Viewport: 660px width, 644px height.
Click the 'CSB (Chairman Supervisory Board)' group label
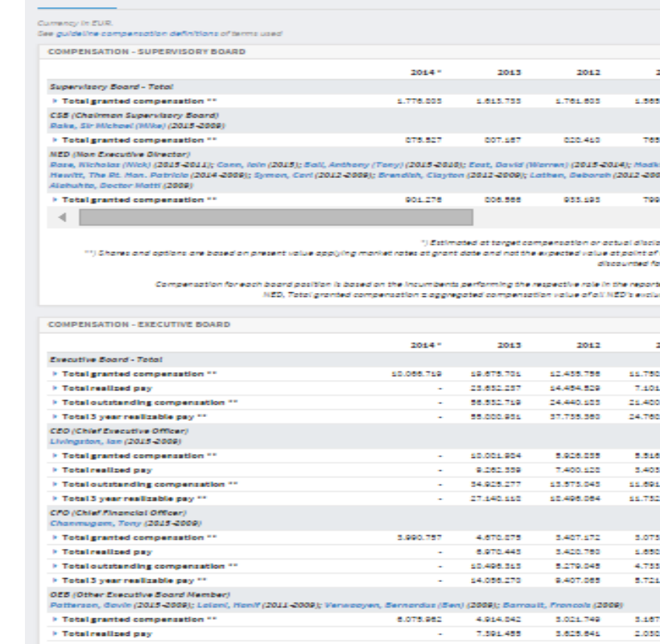pyautogui.click(x=134, y=115)
